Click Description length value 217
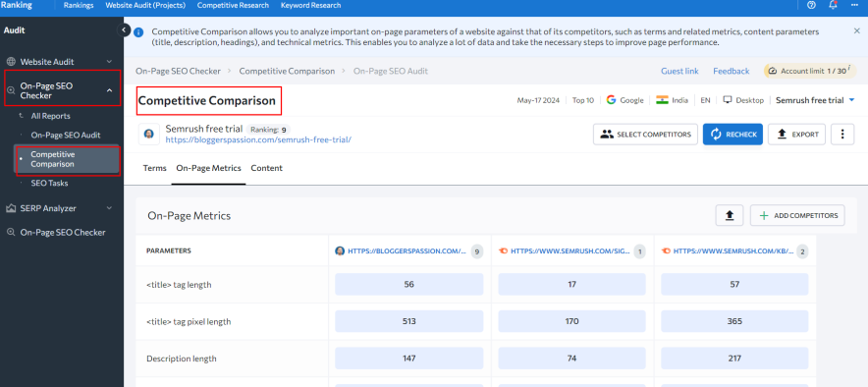This screenshot has height=387, width=868. tap(734, 359)
